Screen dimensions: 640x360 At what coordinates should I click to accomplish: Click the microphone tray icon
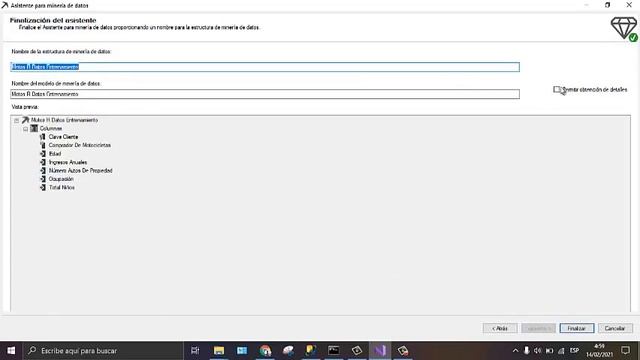[x=527, y=351]
